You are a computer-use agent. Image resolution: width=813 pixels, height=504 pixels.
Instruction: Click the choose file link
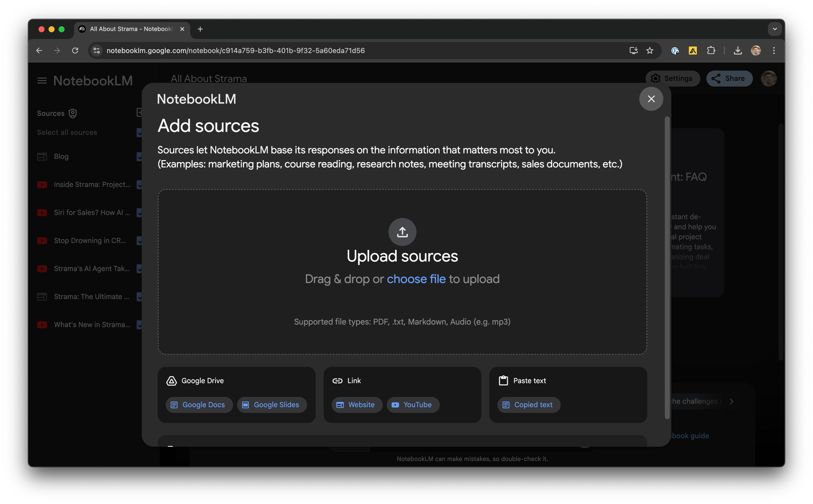tap(416, 279)
